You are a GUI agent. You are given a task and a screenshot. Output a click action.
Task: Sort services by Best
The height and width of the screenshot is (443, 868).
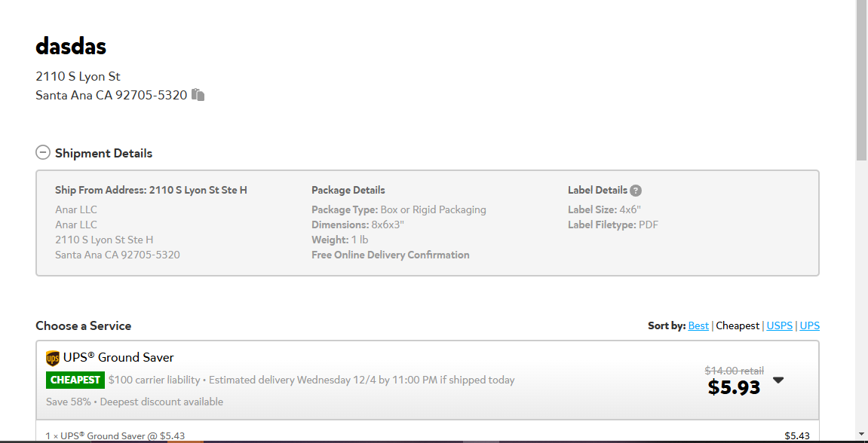click(698, 325)
